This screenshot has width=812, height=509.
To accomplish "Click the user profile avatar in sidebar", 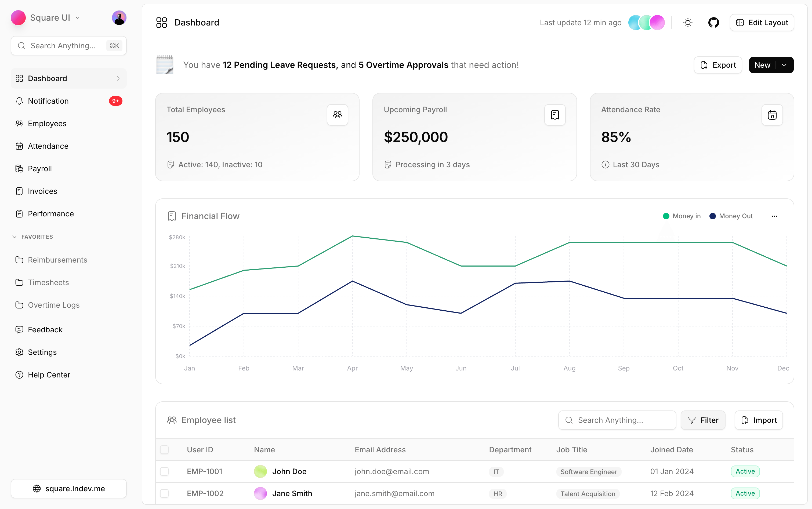I will [119, 17].
